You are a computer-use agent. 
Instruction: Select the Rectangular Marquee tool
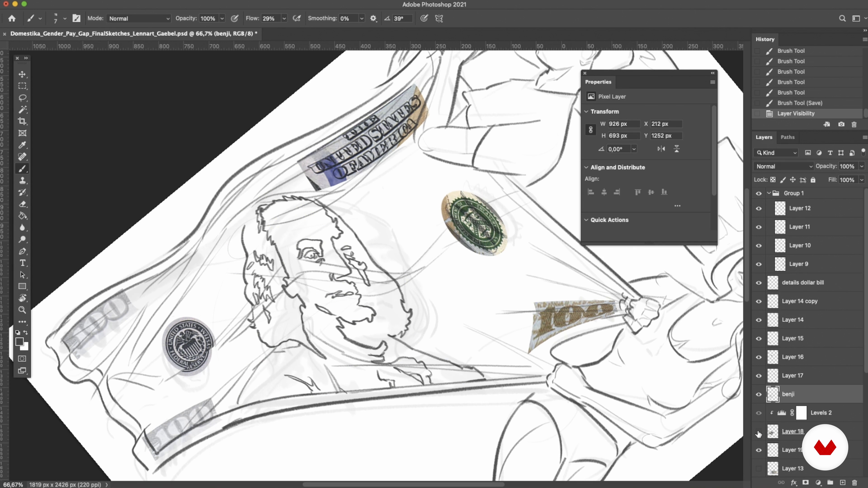coord(22,86)
